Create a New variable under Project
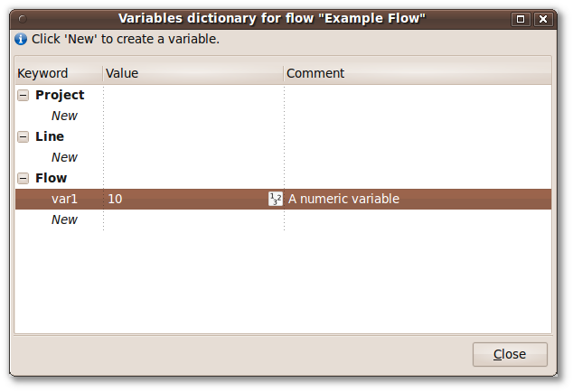Image resolution: width=573 pixels, height=392 pixels. [x=64, y=116]
